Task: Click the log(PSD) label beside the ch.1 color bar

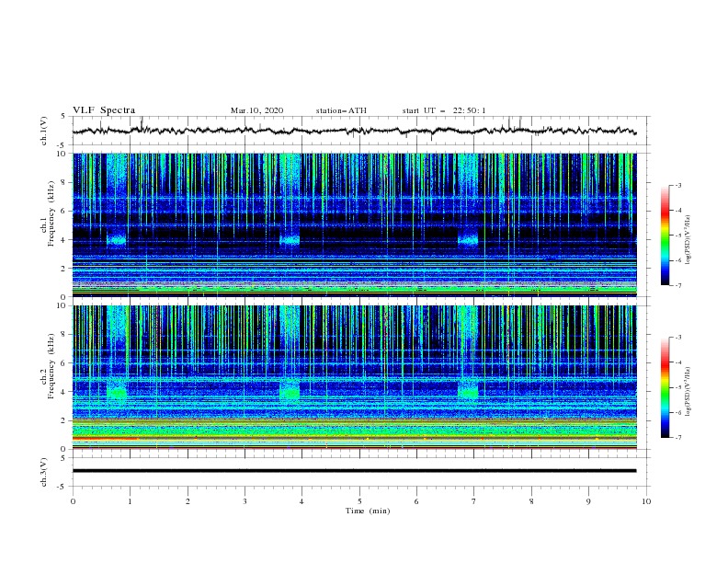Action: [688, 240]
